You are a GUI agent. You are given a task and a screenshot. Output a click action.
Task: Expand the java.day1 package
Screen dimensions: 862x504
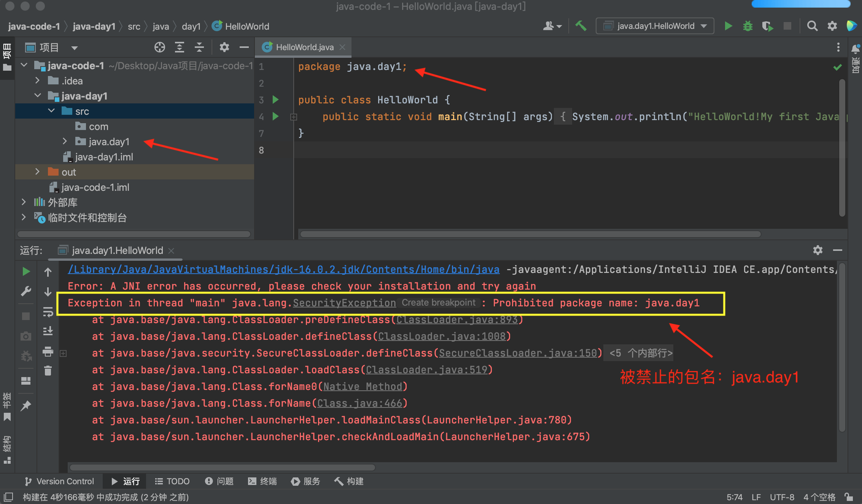[x=65, y=141]
